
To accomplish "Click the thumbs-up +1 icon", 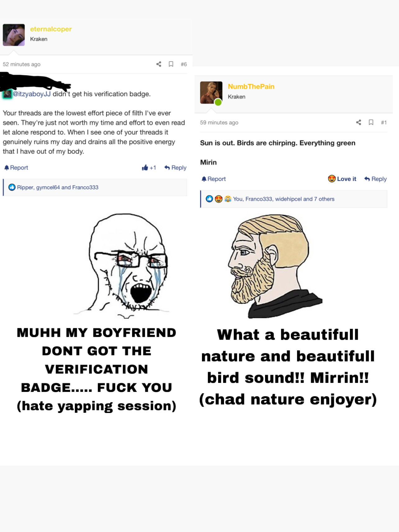I will pos(145,167).
